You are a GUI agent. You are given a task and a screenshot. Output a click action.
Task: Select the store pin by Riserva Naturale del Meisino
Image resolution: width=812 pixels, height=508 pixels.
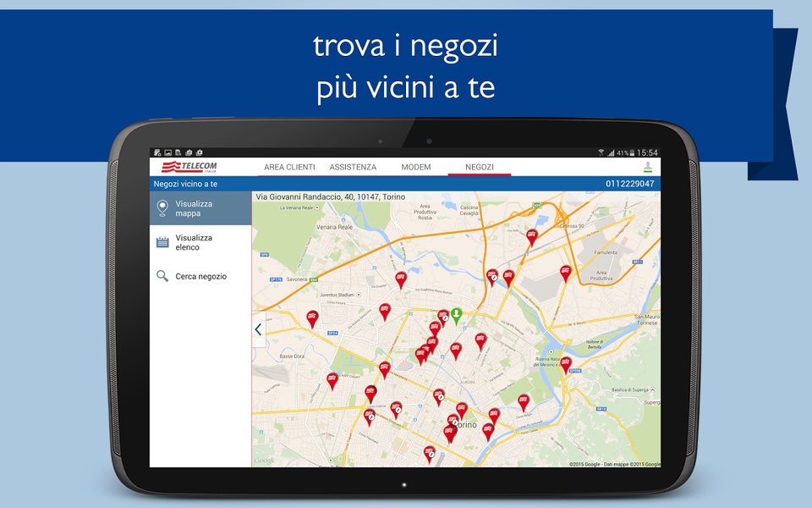[x=566, y=365]
